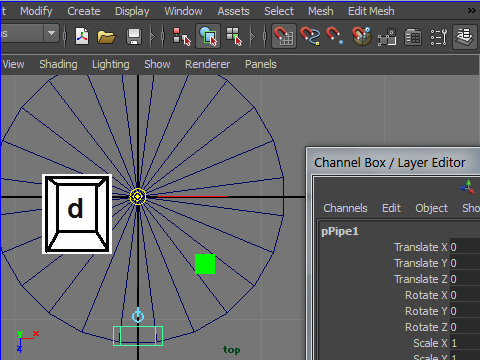Click the Rotate Z value field

(x=465, y=327)
